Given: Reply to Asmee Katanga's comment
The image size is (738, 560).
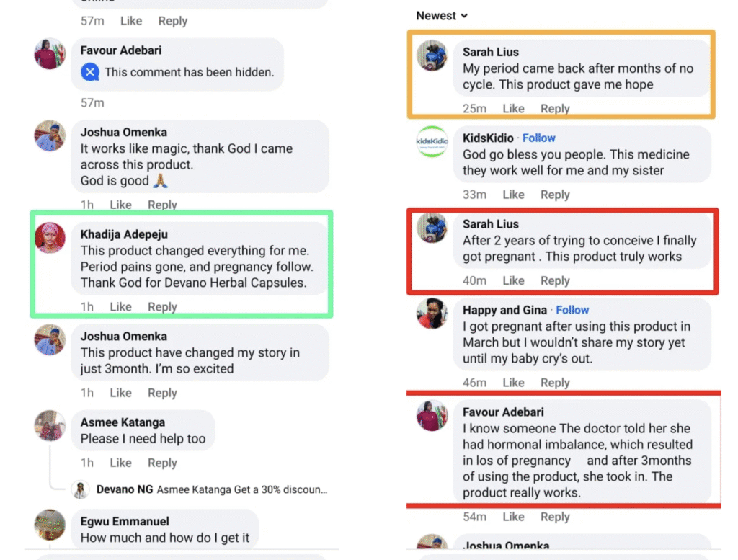Looking at the screenshot, I should (x=162, y=463).
